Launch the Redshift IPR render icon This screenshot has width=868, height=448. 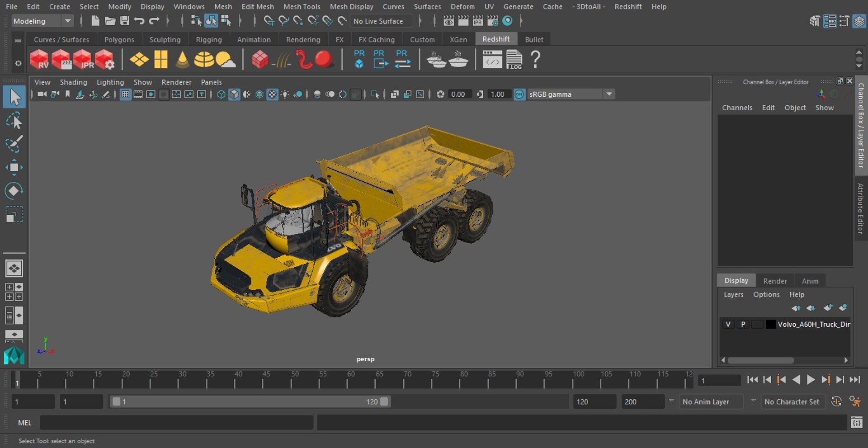(x=82, y=60)
